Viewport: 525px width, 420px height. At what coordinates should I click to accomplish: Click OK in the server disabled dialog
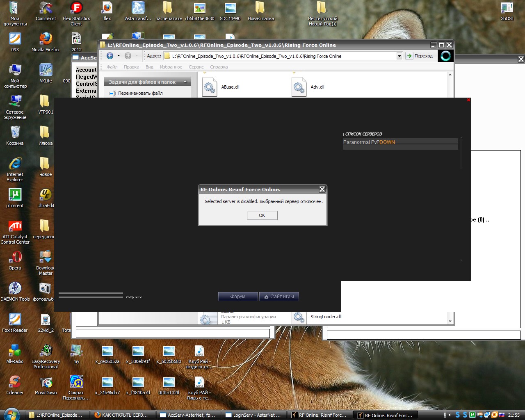[262, 215]
